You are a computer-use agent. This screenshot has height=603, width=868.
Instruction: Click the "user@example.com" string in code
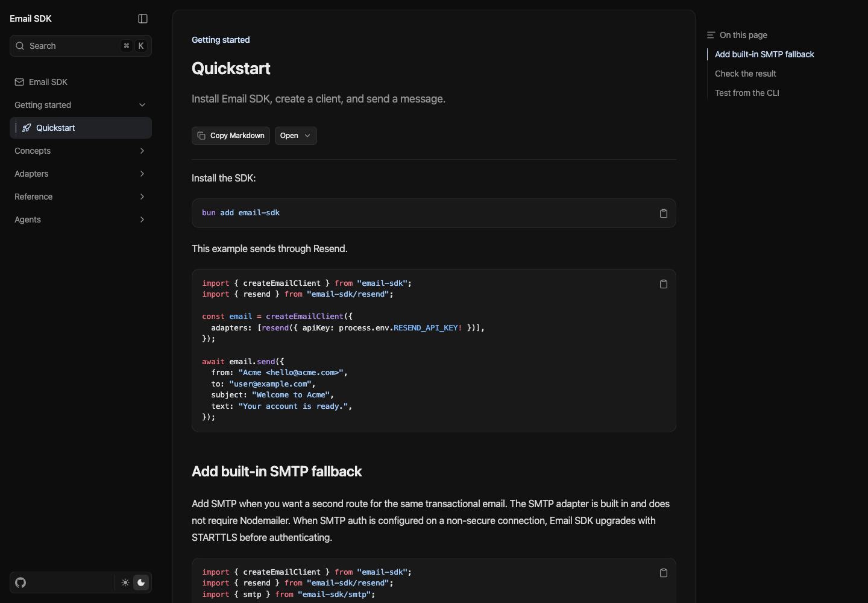tap(270, 384)
